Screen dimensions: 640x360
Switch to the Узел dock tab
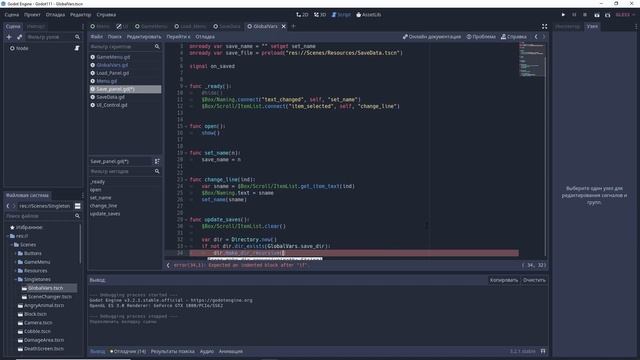coord(592,26)
